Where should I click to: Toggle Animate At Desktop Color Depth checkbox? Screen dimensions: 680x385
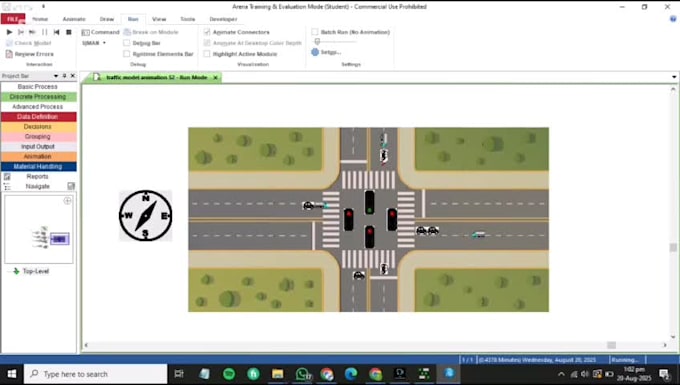(x=207, y=43)
